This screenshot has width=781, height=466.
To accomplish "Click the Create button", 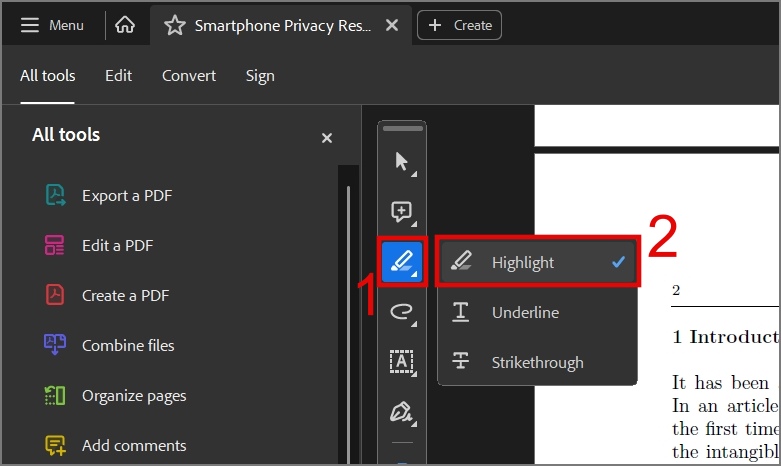I will click(x=459, y=25).
